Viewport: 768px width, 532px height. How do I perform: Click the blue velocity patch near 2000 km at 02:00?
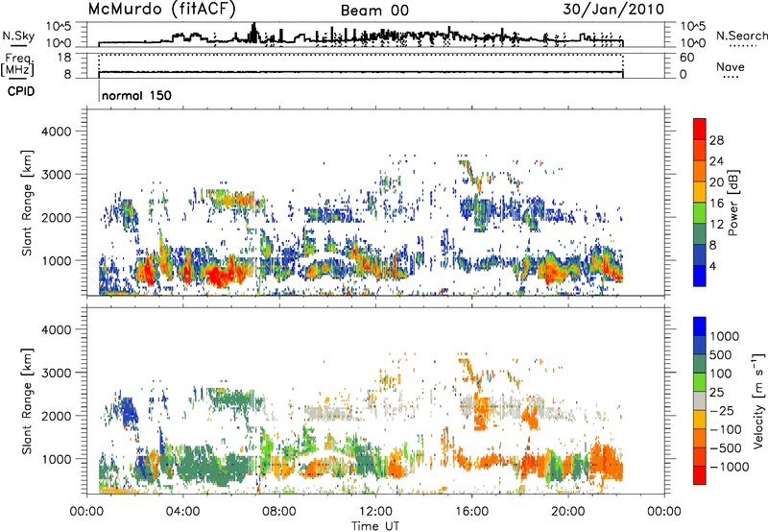130,413
